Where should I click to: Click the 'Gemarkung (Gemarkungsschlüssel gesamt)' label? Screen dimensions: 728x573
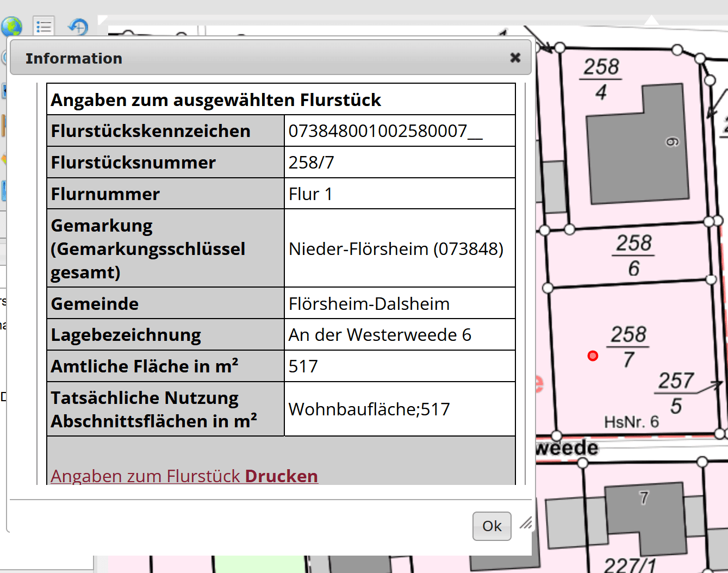point(148,248)
